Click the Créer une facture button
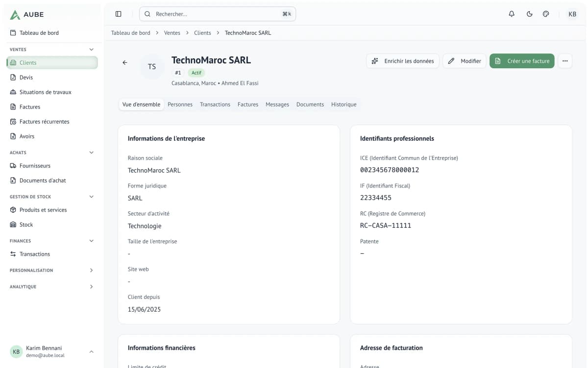This screenshot has width=588, height=368. (x=522, y=61)
